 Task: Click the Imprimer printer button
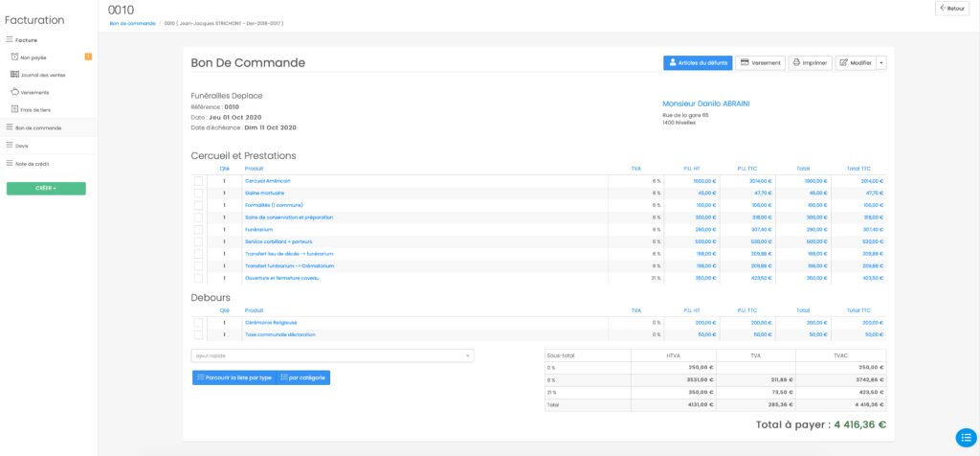(810, 63)
